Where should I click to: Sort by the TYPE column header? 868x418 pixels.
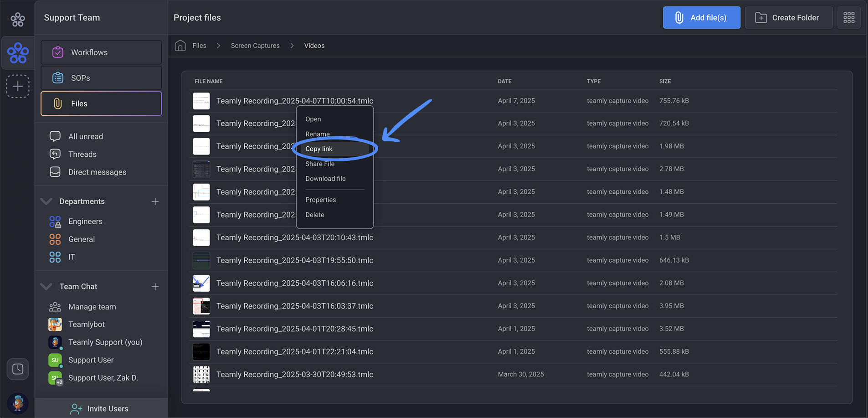pos(594,81)
